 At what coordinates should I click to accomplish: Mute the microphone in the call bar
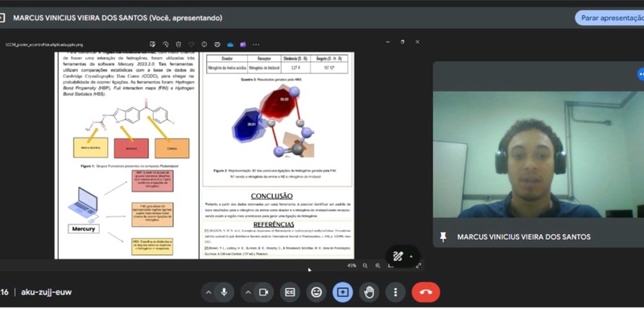[x=224, y=292]
